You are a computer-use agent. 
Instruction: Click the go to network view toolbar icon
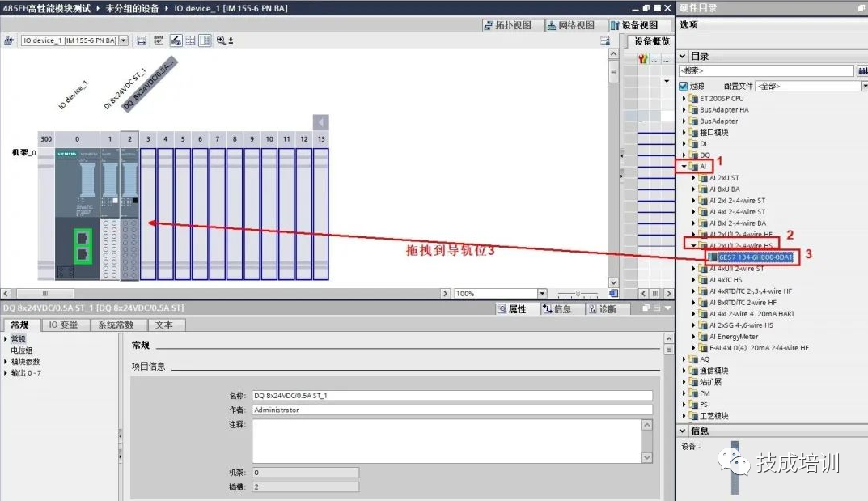(9, 40)
